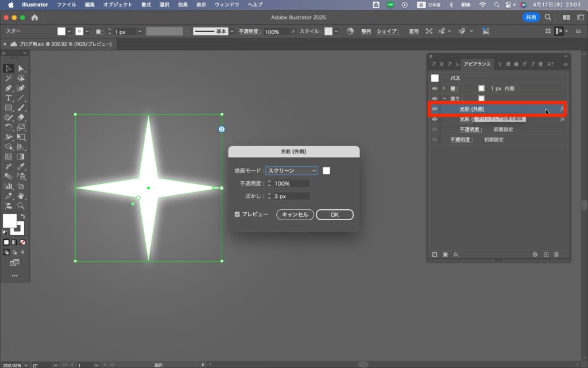This screenshot has height=368, width=588.
Task: Open the ファイル menu
Action: (x=67, y=5)
